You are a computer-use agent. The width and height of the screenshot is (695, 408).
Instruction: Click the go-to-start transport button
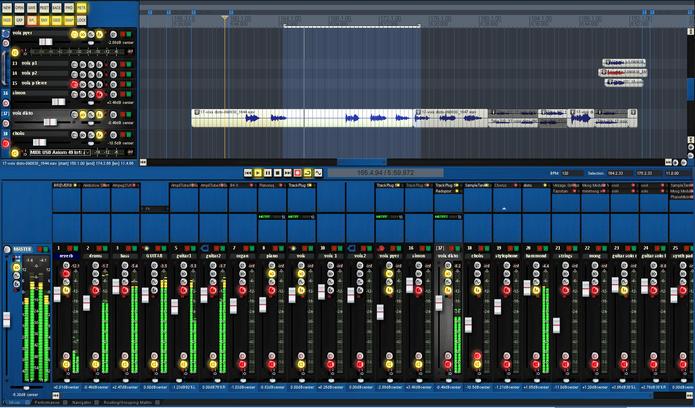(x=247, y=173)
